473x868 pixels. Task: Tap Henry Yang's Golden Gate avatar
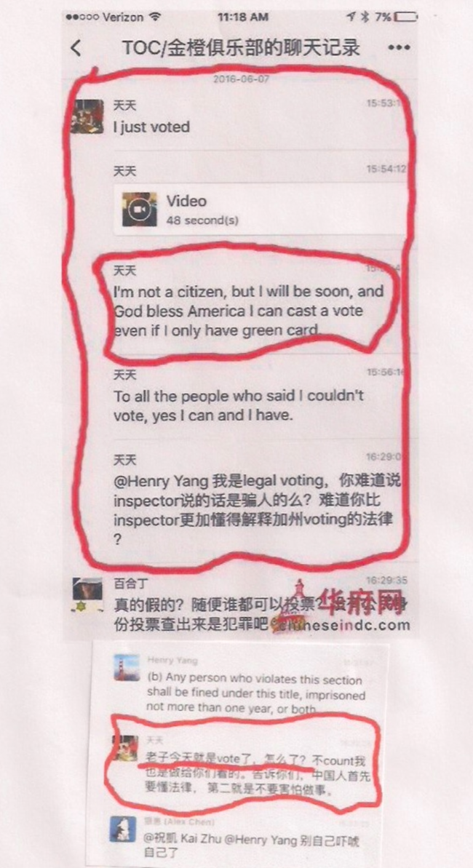pyautogui.click(x=126, y=667)
